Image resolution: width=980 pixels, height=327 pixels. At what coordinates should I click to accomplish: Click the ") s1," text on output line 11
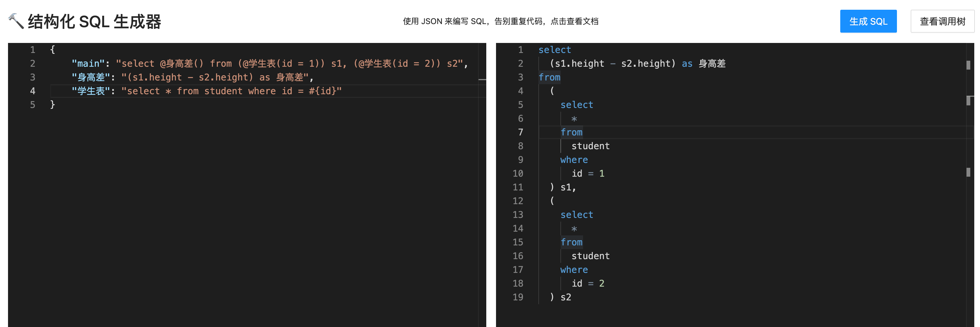tap(563, 187)
